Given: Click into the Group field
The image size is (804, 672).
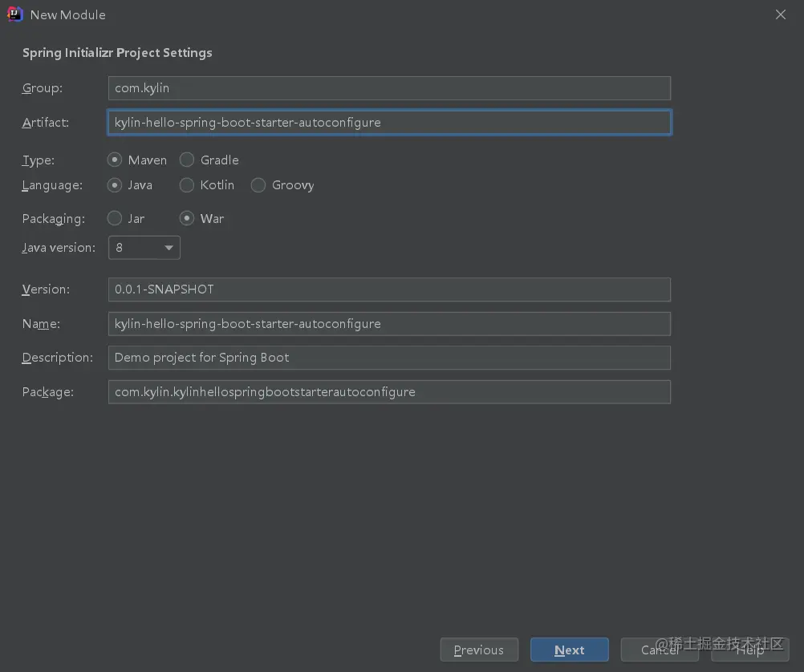Looking at the screenshot, I should click(389, 88).
